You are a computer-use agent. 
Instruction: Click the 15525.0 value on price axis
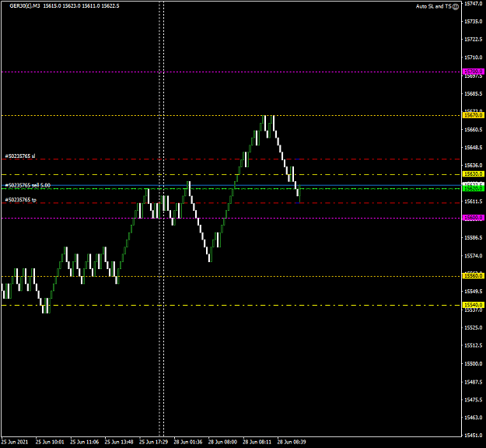pyautogui.click(x=473, y=327)
